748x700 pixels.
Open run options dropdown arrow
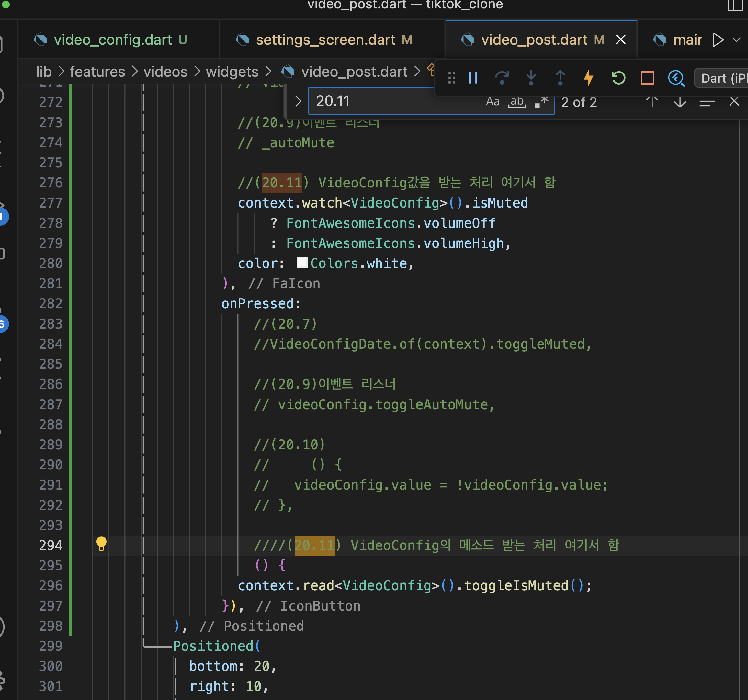[x=736, y=40]
